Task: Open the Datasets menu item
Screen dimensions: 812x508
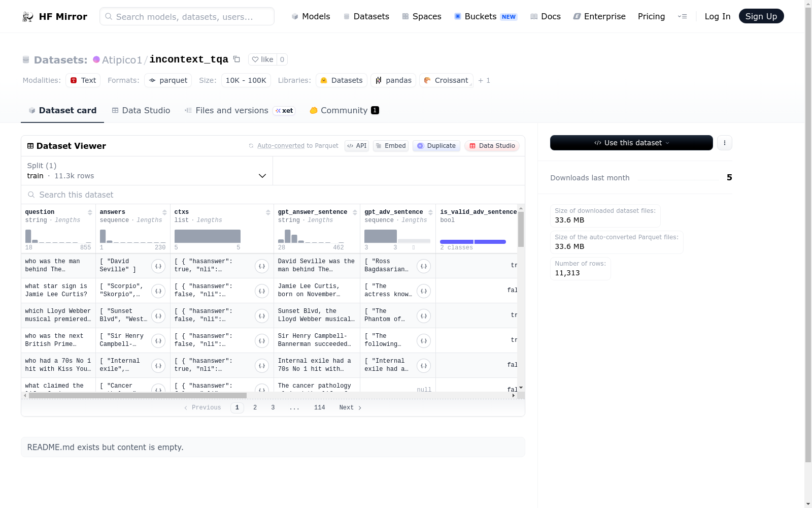Action: point(366,17)
